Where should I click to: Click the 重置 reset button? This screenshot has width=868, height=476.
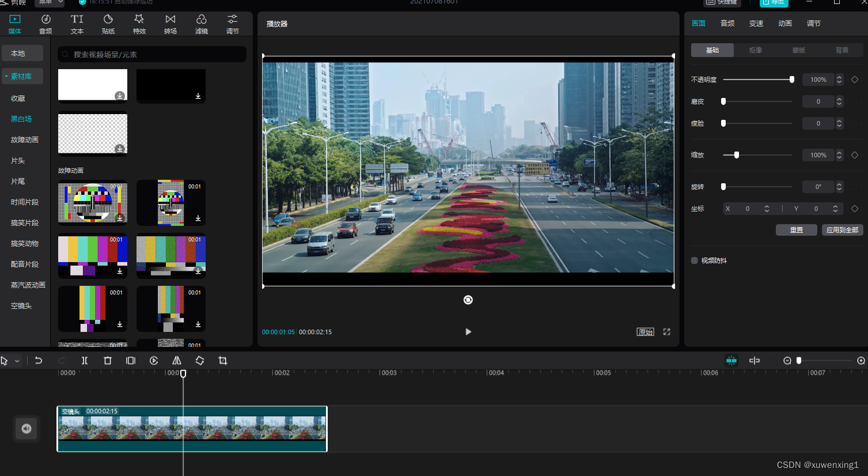click(797, 230)
